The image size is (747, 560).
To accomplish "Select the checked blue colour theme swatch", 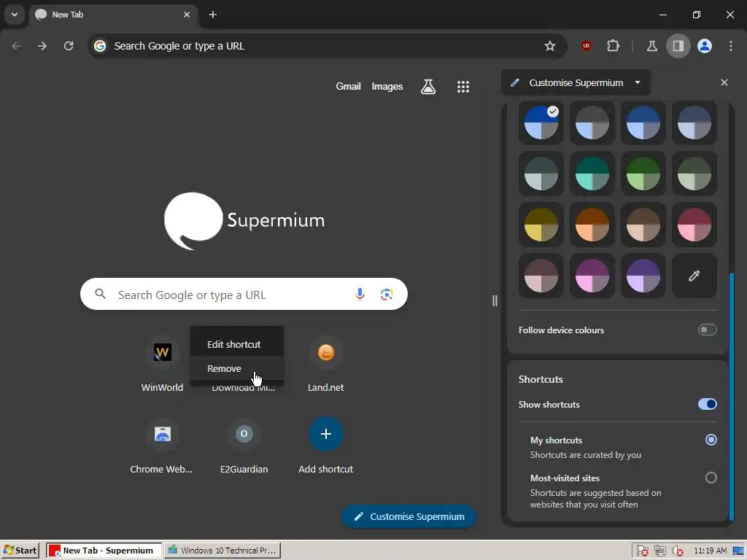I will (541, 122).
